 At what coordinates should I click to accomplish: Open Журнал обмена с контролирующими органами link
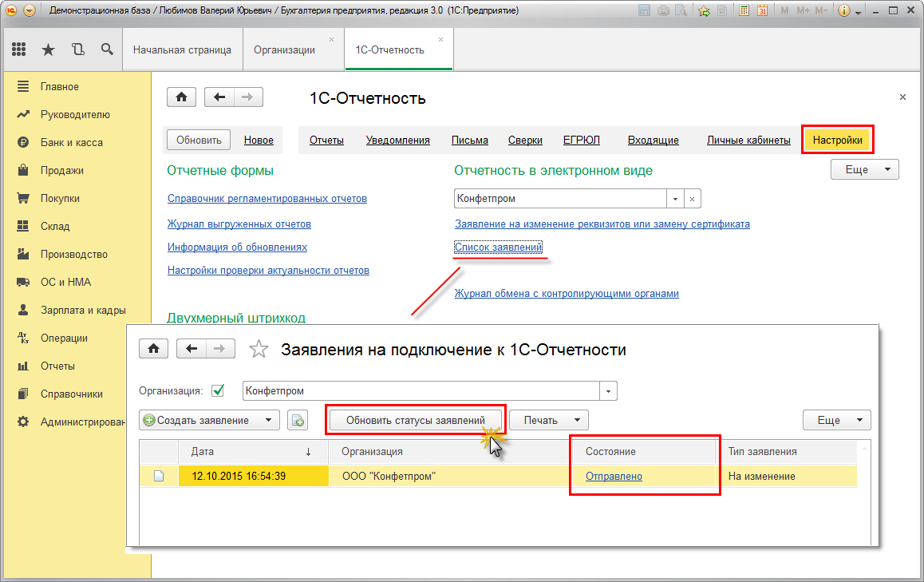(x=567, y=293)
